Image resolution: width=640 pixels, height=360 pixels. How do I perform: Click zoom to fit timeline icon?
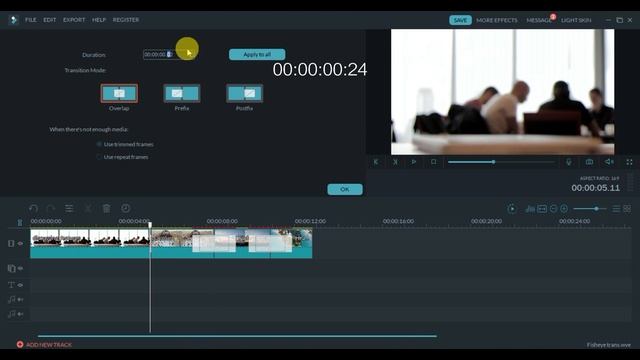point(542,209)
